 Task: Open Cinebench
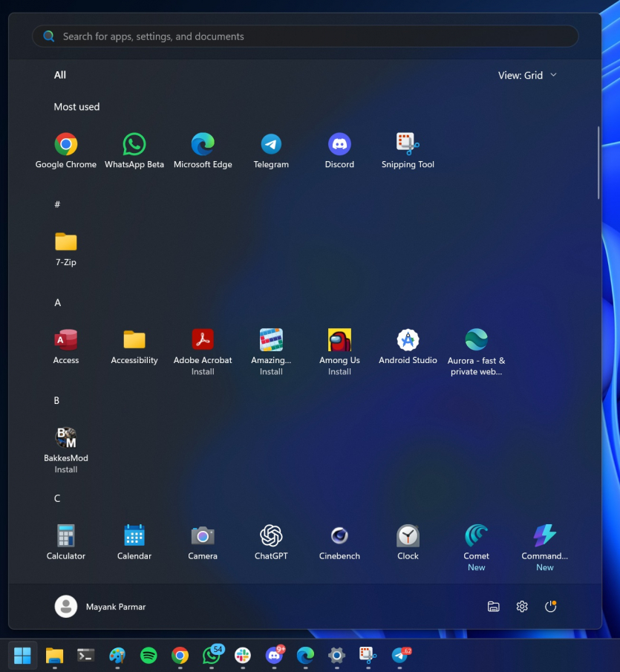click(339, 536)
